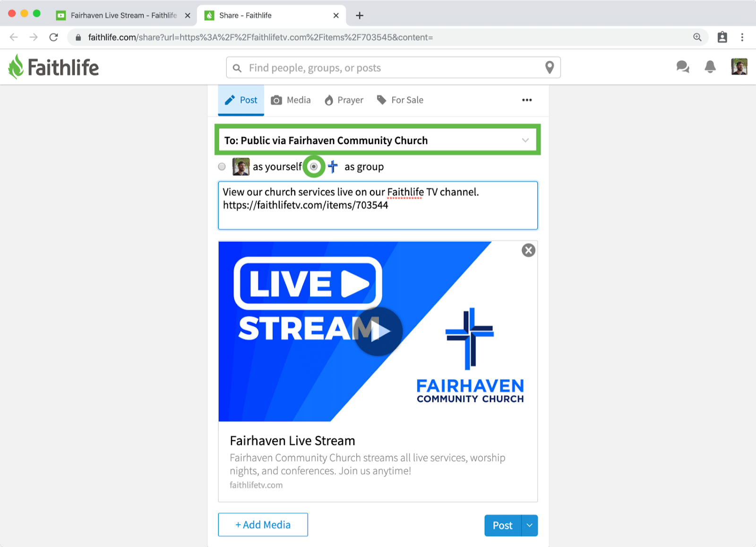Reload the current page
Viewport: 756px width, 547px height.
click(53, 37)
